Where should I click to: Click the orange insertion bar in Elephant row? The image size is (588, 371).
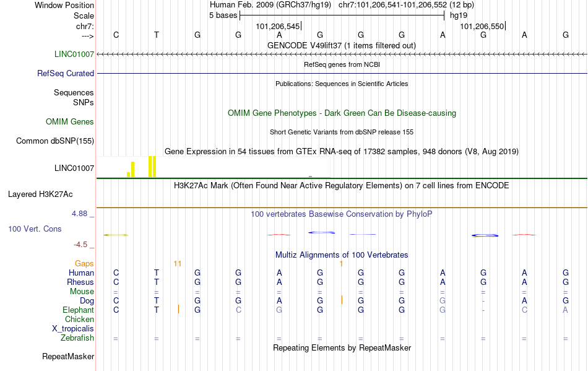click(x=178, y=309)
